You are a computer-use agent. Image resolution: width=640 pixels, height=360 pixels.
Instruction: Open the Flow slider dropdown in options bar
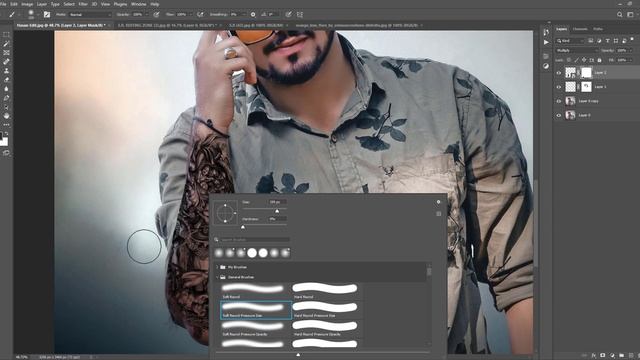[191, 15]
